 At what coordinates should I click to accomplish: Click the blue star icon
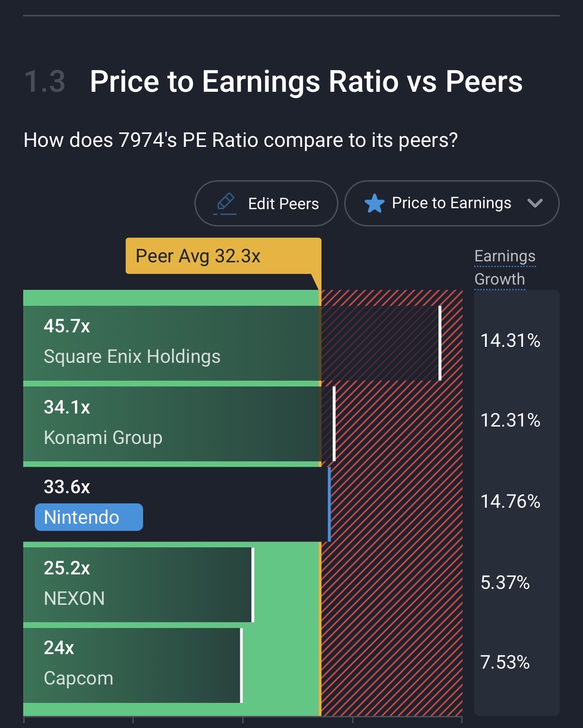click(x=374, y=203)
